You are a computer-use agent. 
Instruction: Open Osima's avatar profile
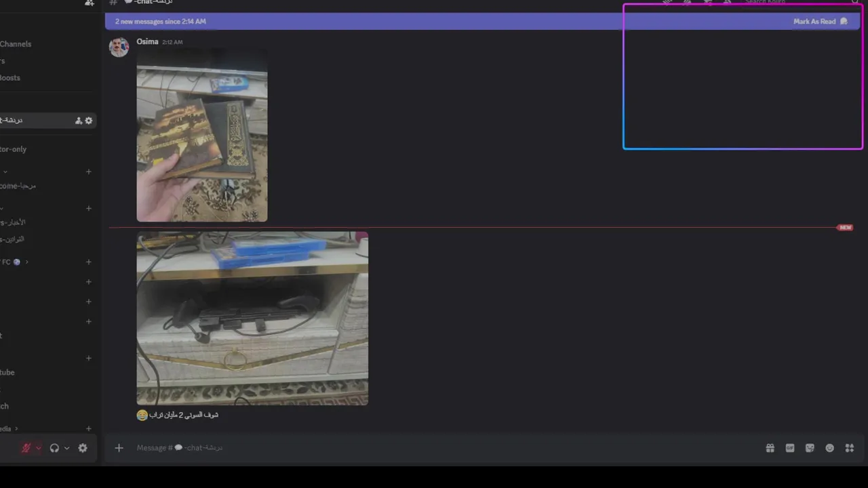[x=119, y=47]
